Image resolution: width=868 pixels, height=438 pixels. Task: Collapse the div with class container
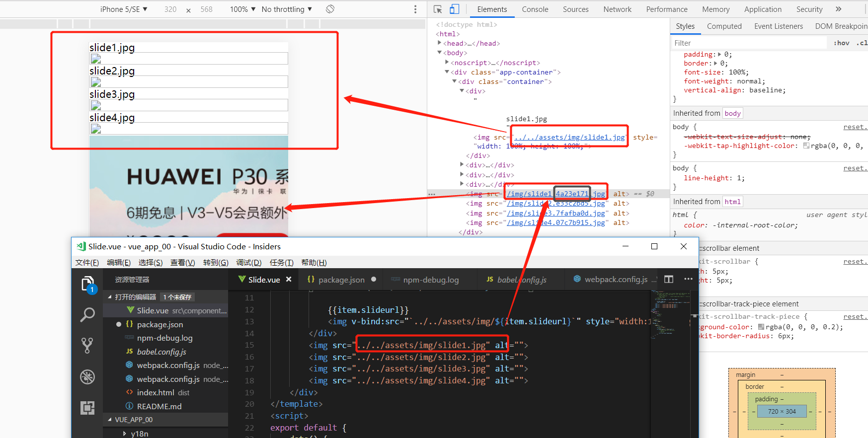click(455, 81)
